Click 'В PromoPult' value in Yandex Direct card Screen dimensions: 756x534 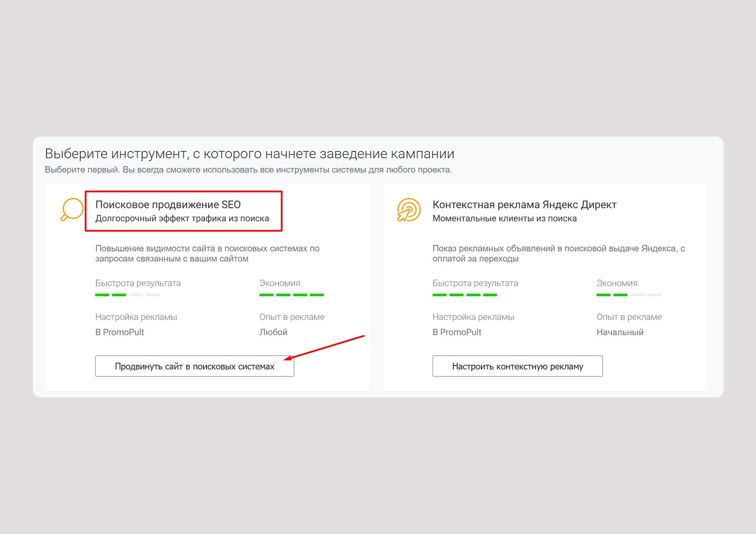[457, 332]
